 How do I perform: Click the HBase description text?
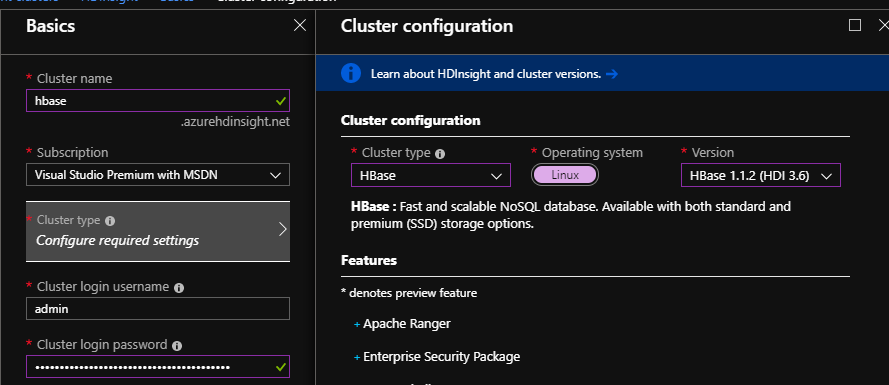point(571,215)
